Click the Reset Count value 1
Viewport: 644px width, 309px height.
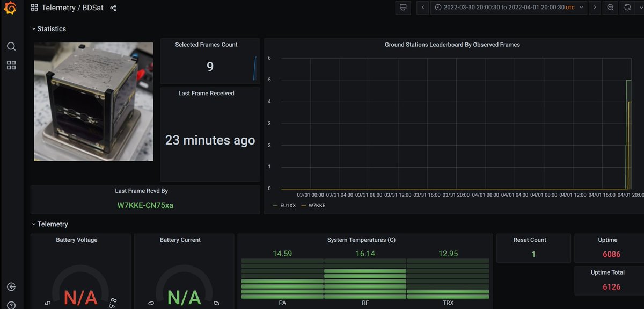533,254
